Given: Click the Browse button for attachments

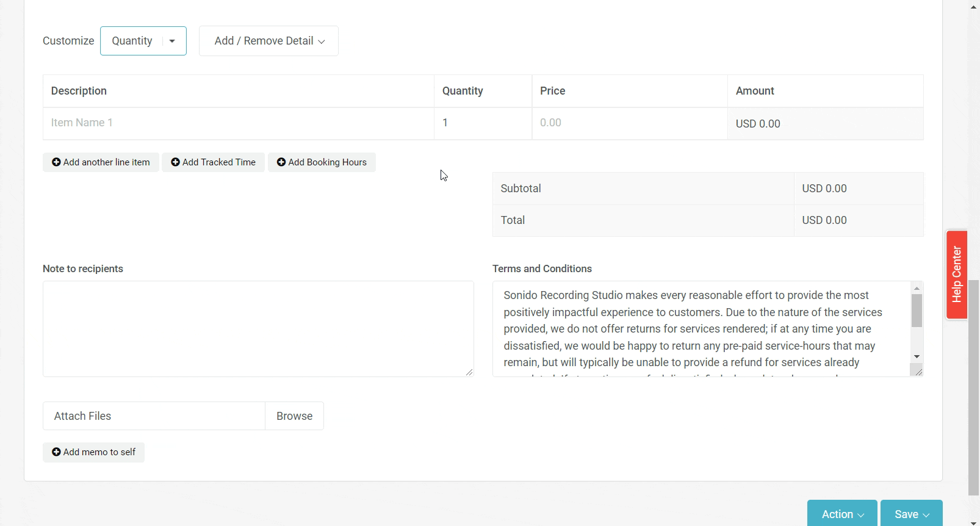Looking at the screenshot, I should coord(294,416).
